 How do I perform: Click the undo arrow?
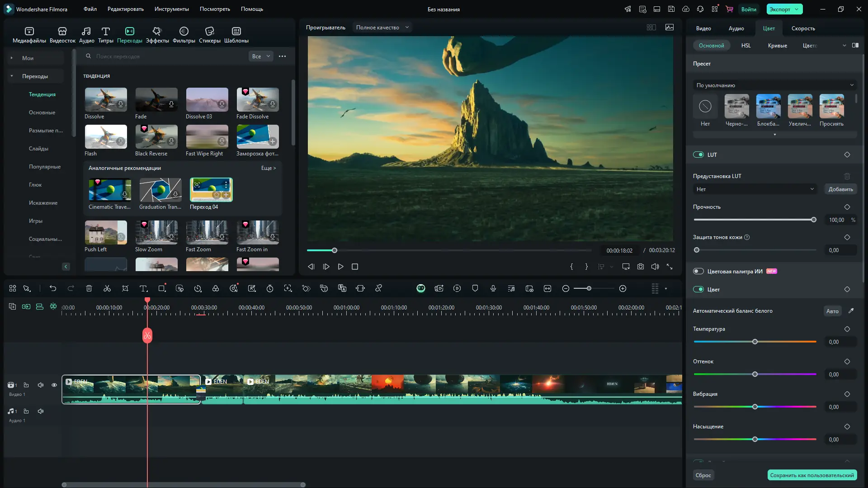(x=53, y=289)
